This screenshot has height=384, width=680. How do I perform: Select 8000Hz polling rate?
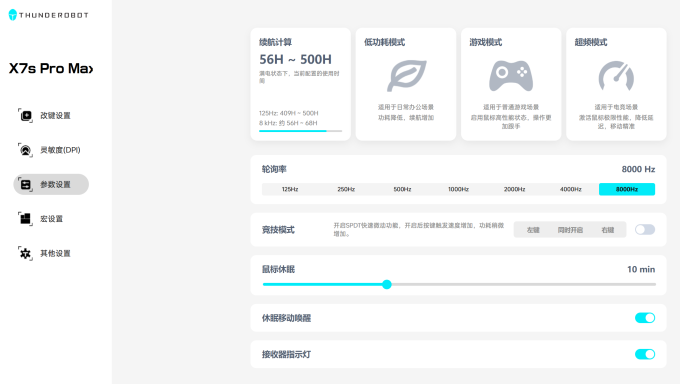(627, 189)
